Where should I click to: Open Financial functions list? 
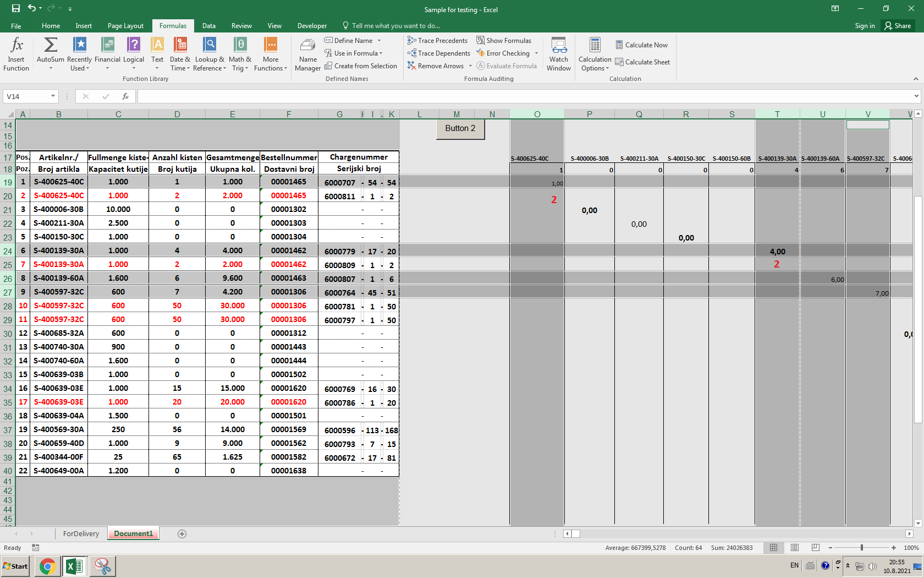click(x=107, y=54)
